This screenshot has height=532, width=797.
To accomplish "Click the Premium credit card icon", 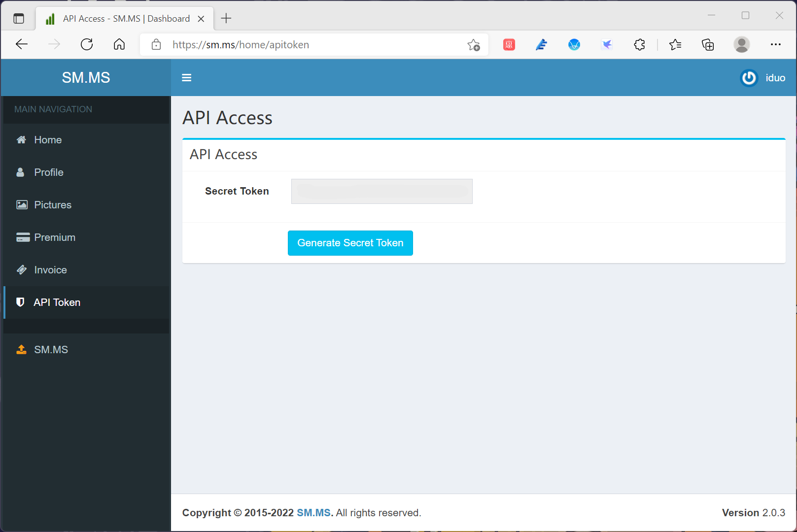I will pyautogui.click(x=23, y=237).
